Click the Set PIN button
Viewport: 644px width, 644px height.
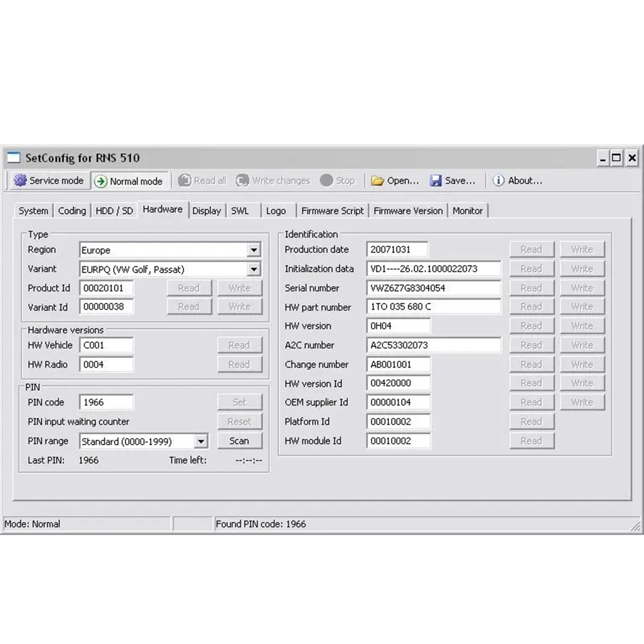tap(240, 402)
